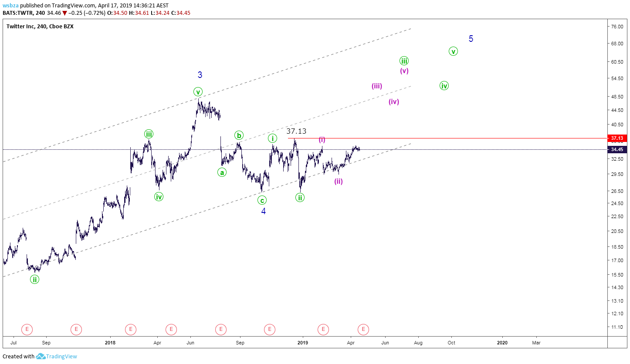
Task: Click the red down-triangle price change indicator
Action: click(64, 13)
